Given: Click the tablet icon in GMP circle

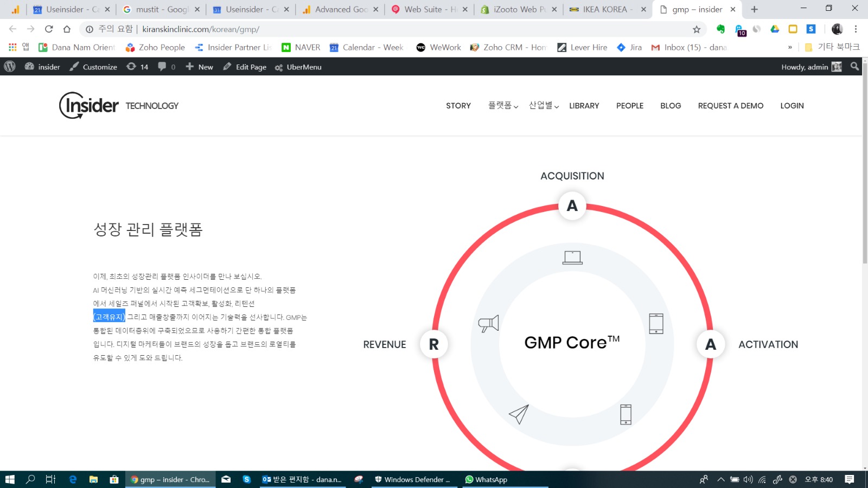Looking at the screenshot, I should [x=656, y=324].
